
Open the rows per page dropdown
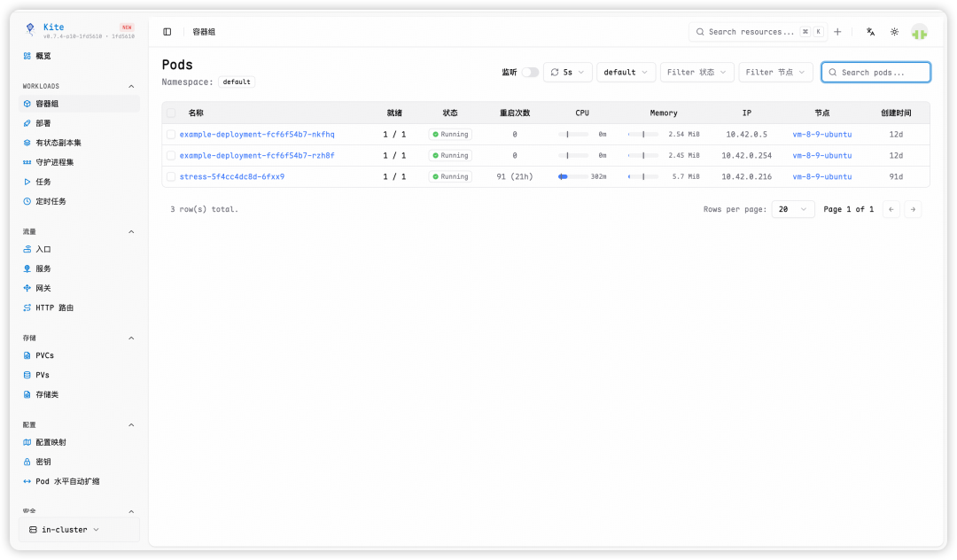[793, 209]
